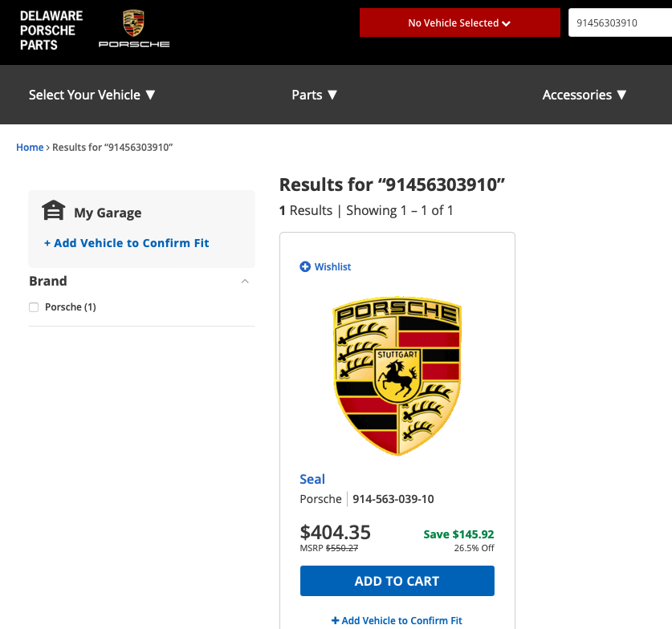The height and width of the screenshot is (629, 672).
Task: Open the No Vehicle Selected dropdown
Action: click(459, 22)
